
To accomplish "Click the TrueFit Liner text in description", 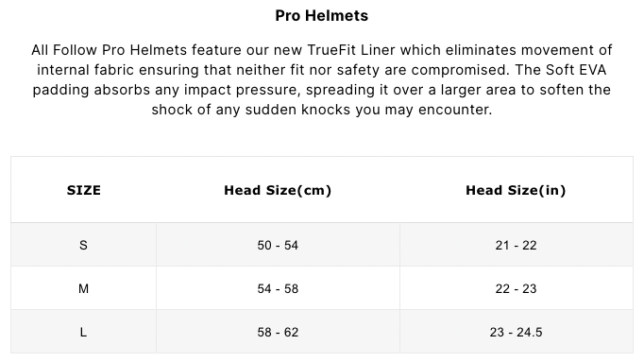I will tap(351, 50).
